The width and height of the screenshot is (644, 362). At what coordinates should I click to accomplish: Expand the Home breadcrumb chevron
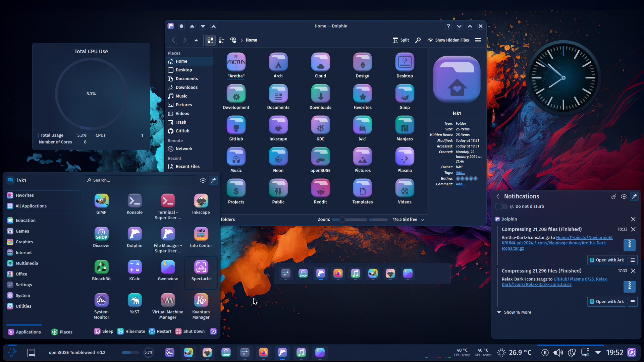(x=241, y=40)
